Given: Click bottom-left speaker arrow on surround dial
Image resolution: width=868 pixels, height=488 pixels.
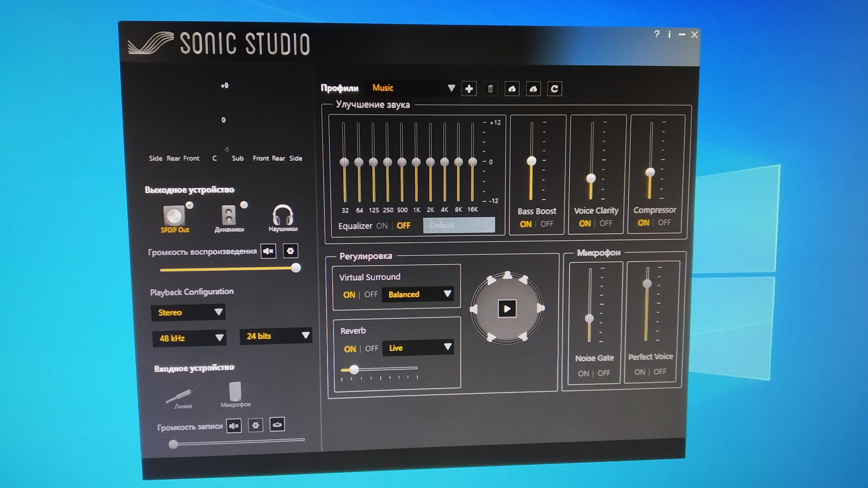Looking at the screenshot, I should coord(491,337).
